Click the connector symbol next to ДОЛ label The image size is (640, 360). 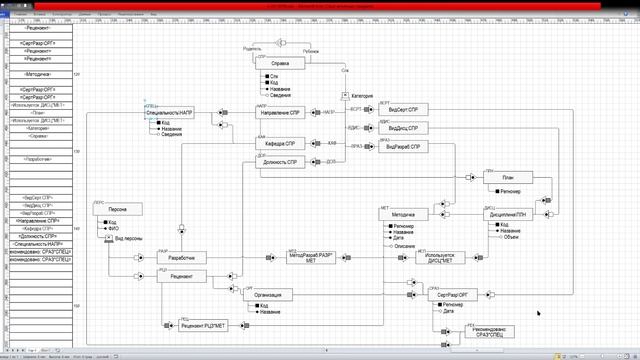pos(315,162)
